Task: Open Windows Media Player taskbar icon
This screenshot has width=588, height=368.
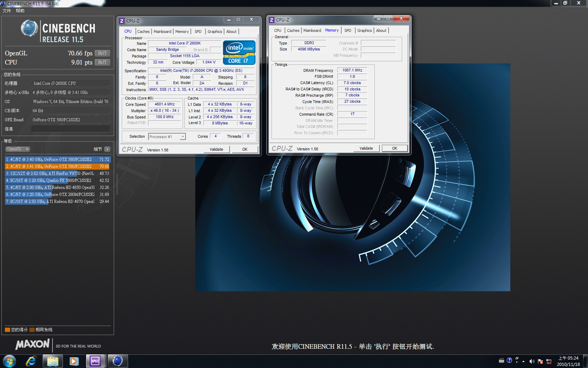Action: pyautogui.click(x=74, y=361)
